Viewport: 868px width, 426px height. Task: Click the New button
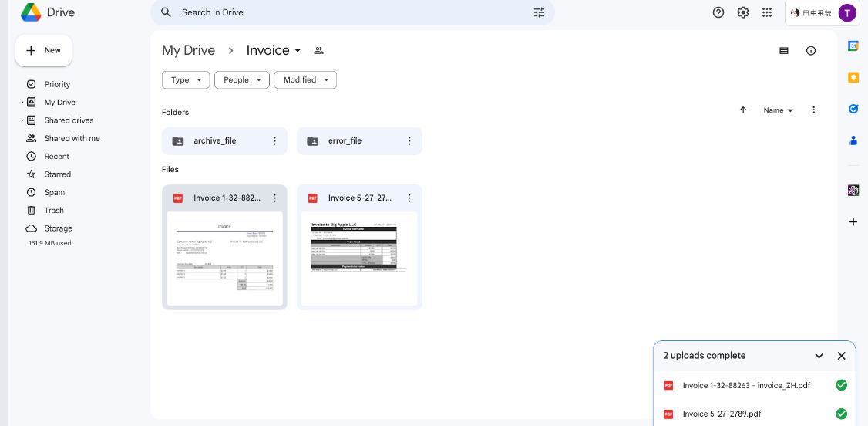44,50
